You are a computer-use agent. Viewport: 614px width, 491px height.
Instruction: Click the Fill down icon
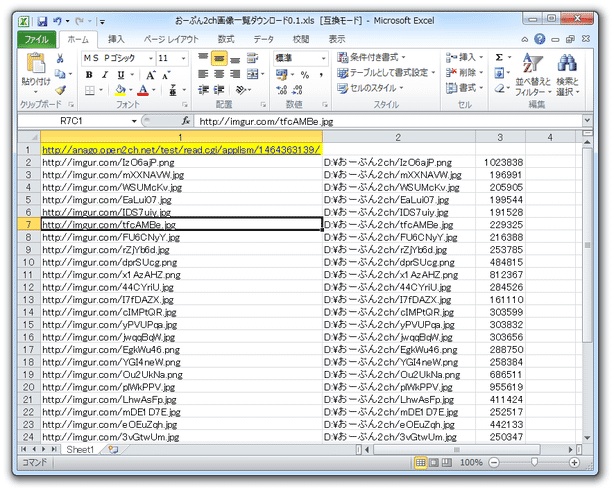(x=499, y=73)
